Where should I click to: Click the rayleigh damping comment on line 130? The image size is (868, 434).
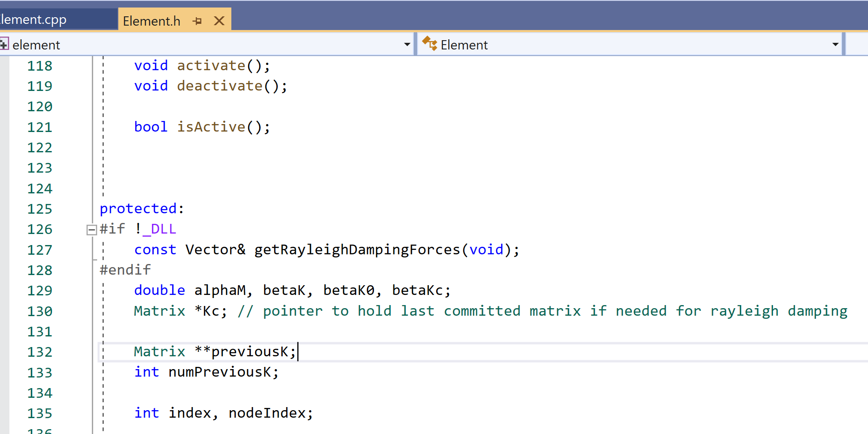click(530, 311)
